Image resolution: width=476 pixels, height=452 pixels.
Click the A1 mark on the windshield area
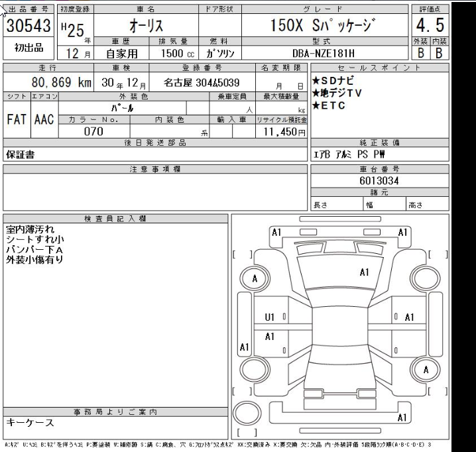[364, 272]
